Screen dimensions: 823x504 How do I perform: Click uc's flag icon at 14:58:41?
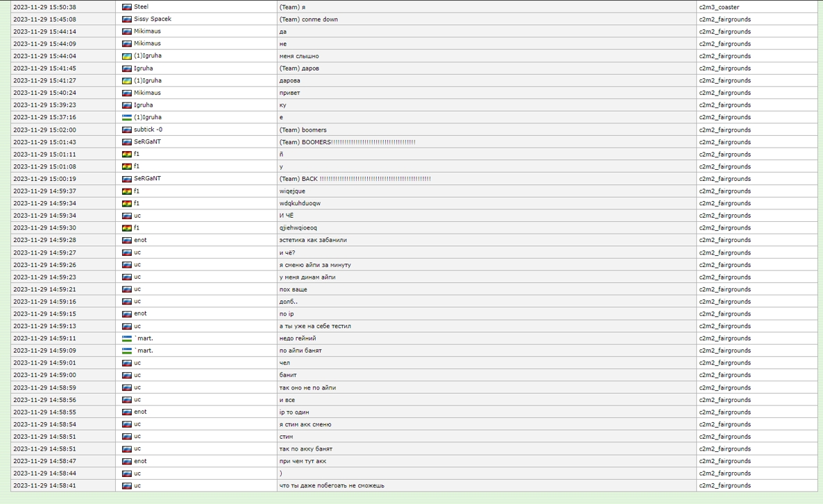pos(126,486)
